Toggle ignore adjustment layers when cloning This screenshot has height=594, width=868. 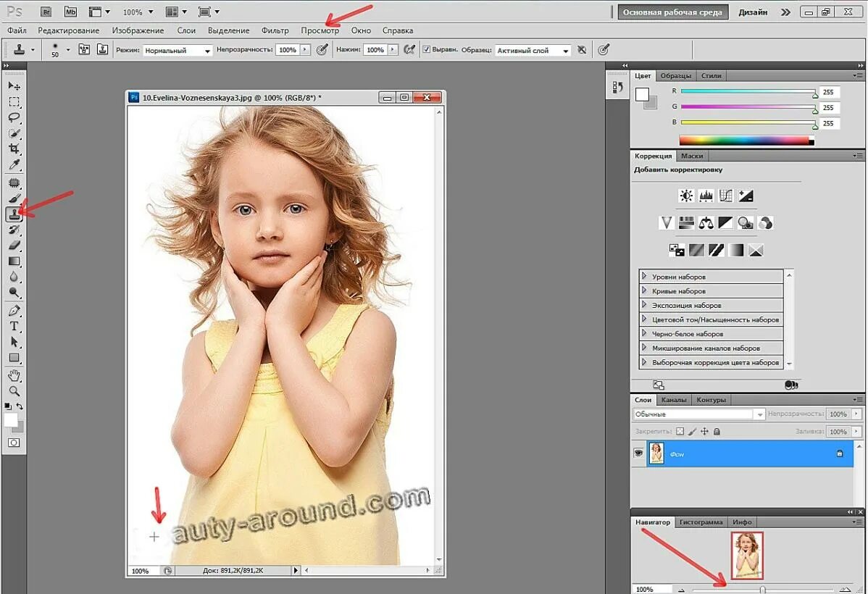coord(582,49)
